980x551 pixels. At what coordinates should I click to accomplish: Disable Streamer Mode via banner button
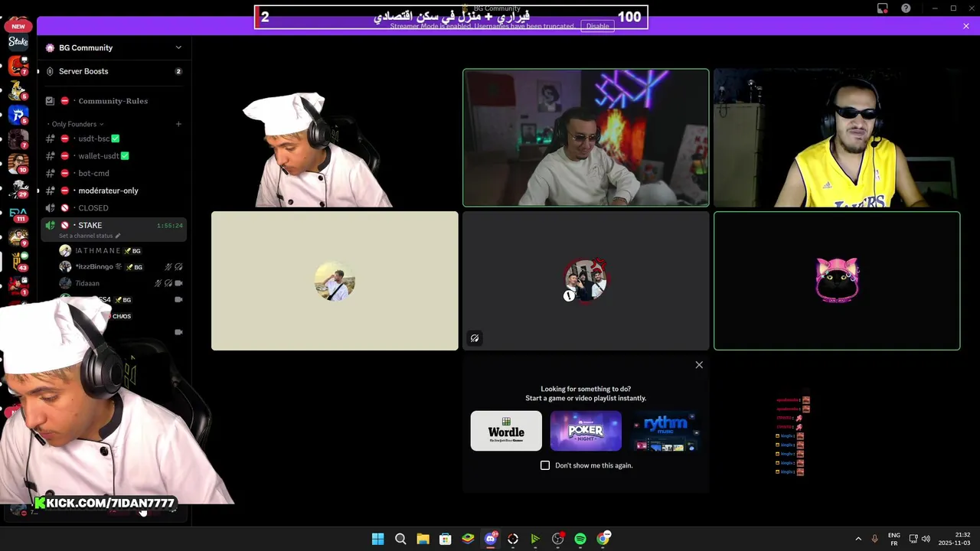pyautogui.click(x=597, y=26)
